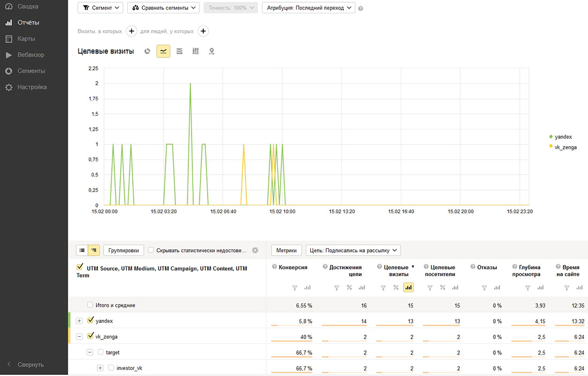Switch chart to pie chart view

(x=148, y=51)
